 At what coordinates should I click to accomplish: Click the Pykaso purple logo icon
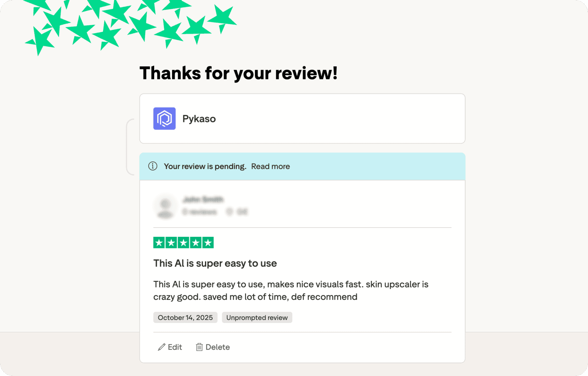tap(164, 119)
